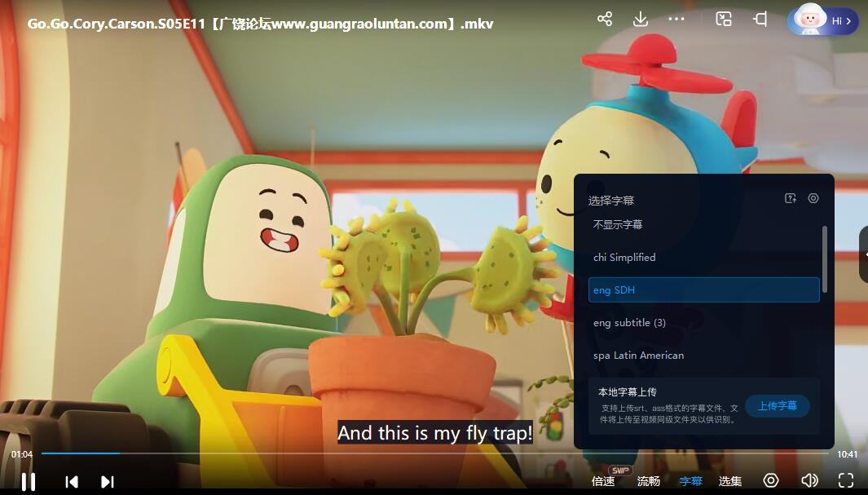Click the subtitle import icon in panel header

pyautogui.click(x=791, y=198)
